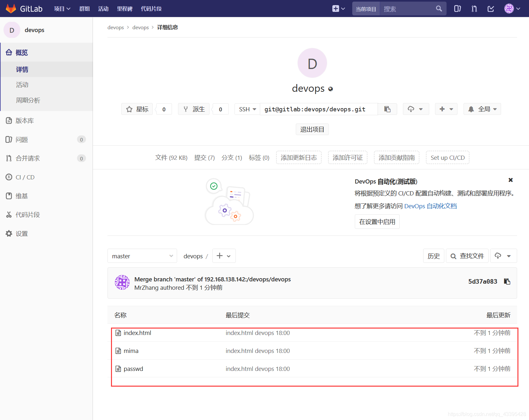The image size is (529, 420).
Task: Open the SSH protocol dropdown
Action: pos(247,109)
